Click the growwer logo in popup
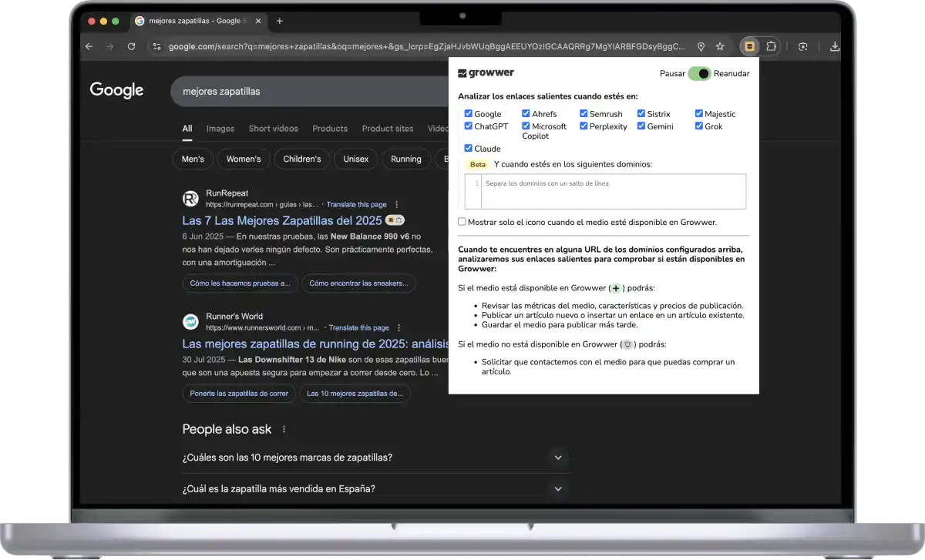The image size is (925, 560). click(486, 73)
